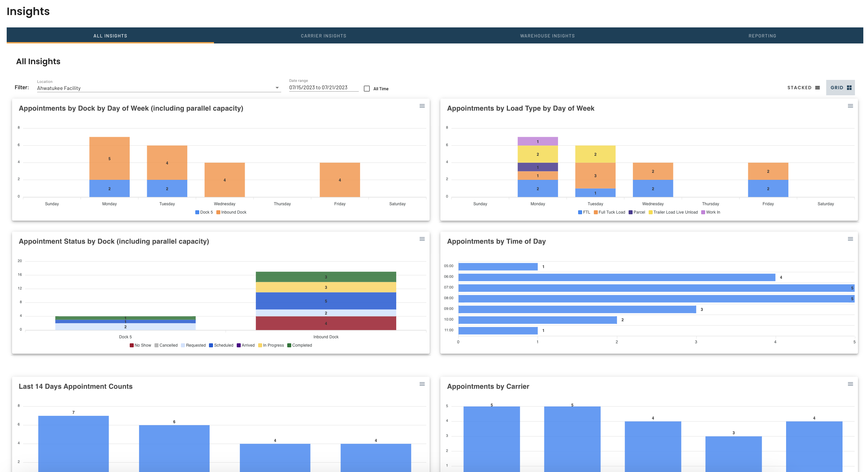
Task: Click 'Appointments by Time of Day' title
Action: coord(496,241)
